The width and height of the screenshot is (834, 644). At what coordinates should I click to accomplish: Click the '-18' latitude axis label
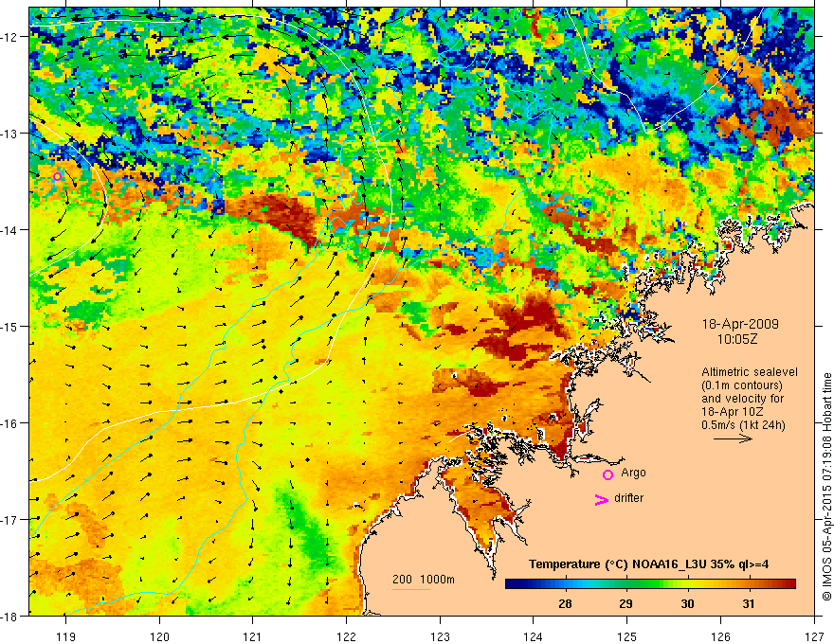(10, 616)
